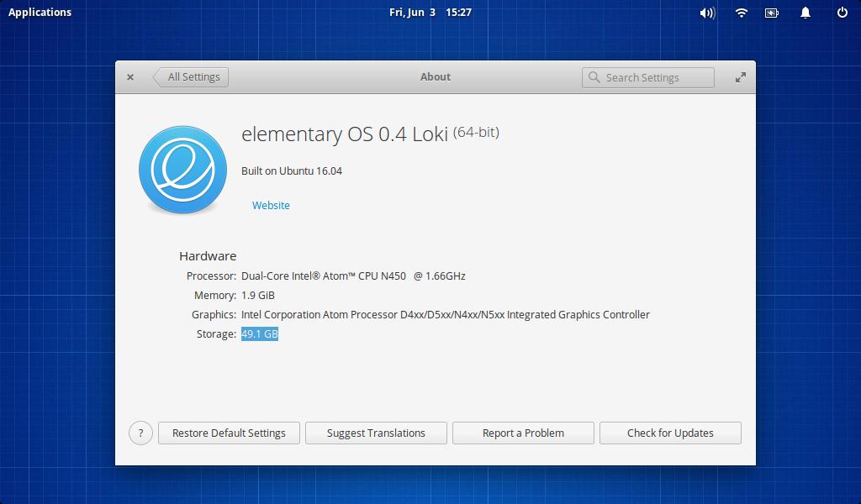This screenshot has width=861, height=504.
Task: Focus the Search Settings field
Action: point(648,77)
